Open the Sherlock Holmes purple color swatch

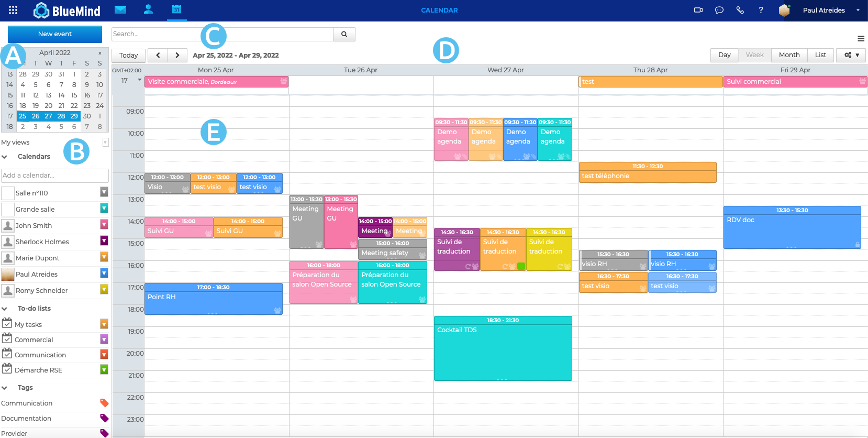pyautogui.click(x=104, y=241)
